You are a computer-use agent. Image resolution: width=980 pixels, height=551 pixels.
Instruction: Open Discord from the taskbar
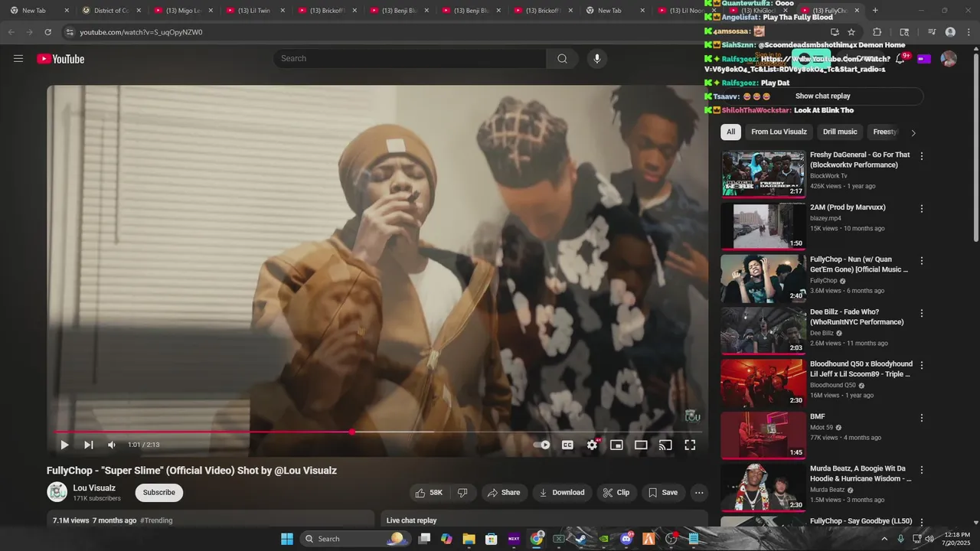[626, 539]
